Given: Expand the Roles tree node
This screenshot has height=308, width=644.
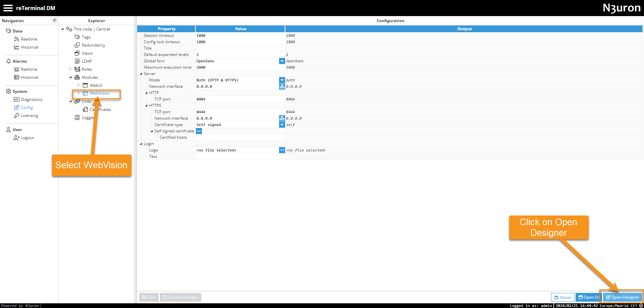Looking at the screenshot, I should 70,69.
